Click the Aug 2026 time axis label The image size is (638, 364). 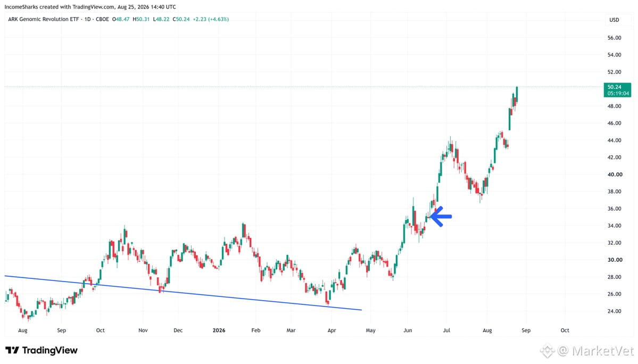[x=487, y=330]
